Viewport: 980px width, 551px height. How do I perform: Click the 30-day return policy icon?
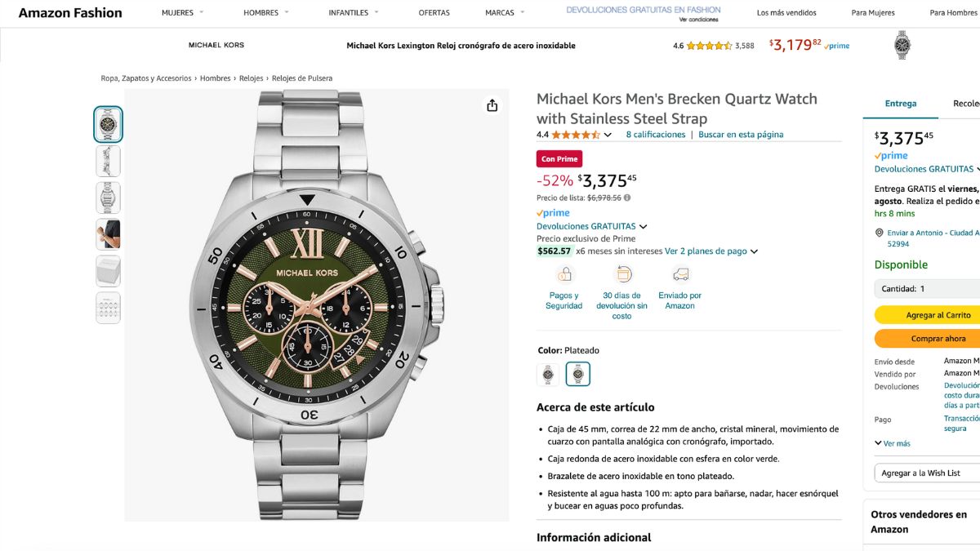click(x=622, y=274)
